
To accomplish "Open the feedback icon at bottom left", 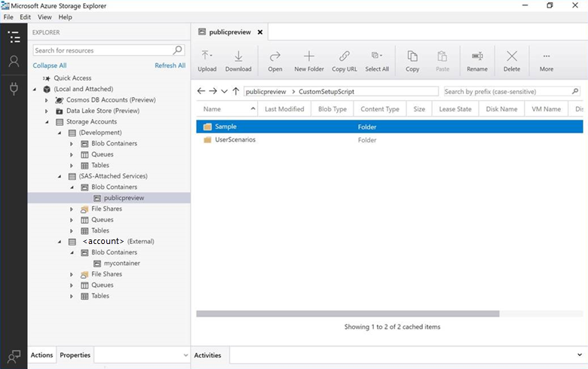I will point(14,355).
